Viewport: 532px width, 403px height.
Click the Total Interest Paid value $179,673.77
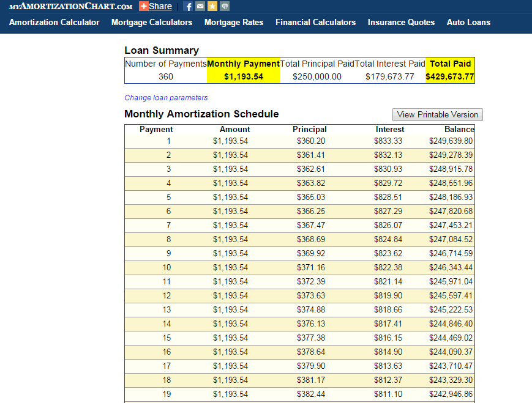point(390,76)
